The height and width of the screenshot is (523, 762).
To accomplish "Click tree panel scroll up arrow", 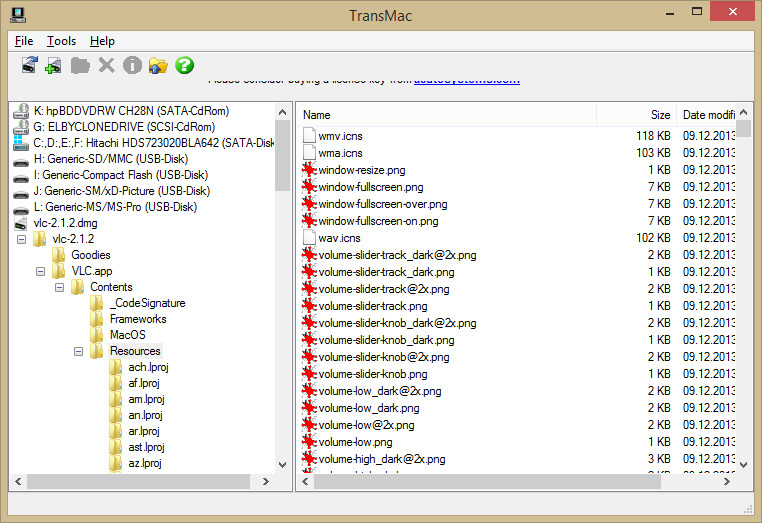I will click(282, 112).
